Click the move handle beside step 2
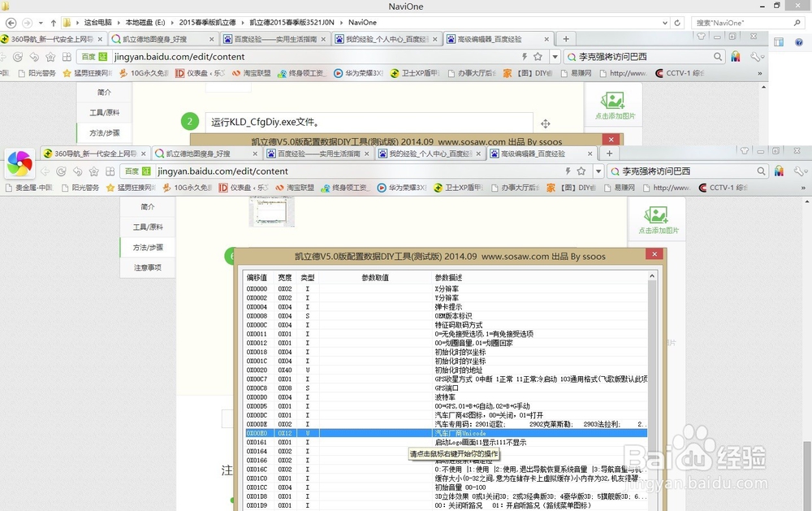Screen dimensions: 812x511 click(x=546, y=123)
